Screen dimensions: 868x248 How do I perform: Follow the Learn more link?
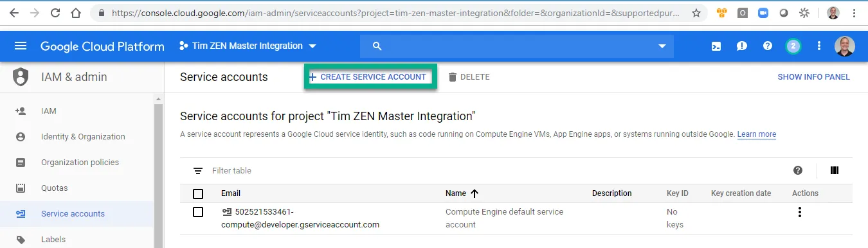coord(757,134)
